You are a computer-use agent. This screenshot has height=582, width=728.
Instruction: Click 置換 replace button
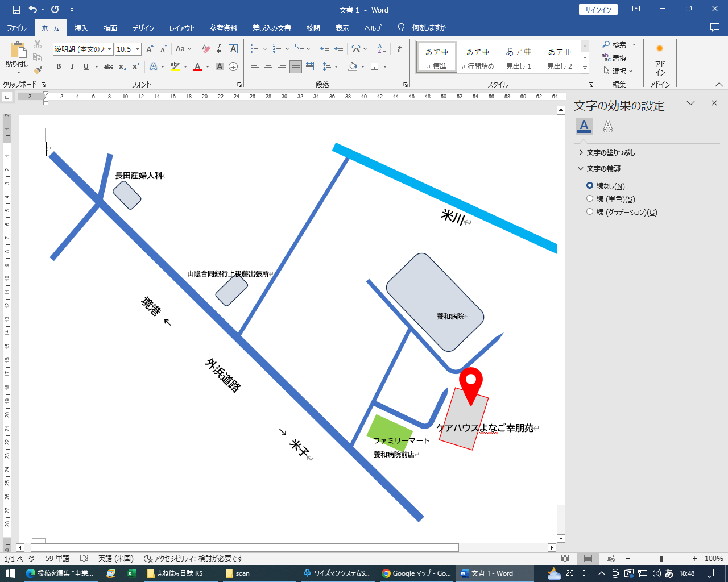pyautogui.click(x=614, y=58)
